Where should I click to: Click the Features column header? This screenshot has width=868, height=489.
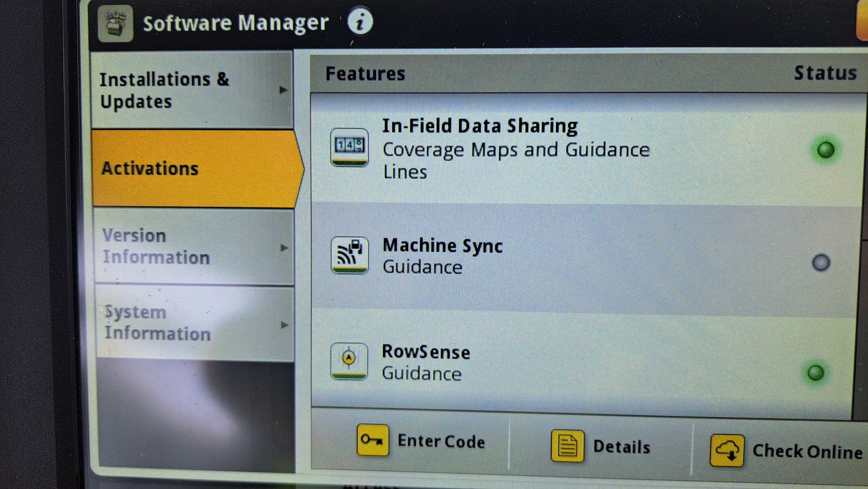pyautogui.click(x=365, y=74)
